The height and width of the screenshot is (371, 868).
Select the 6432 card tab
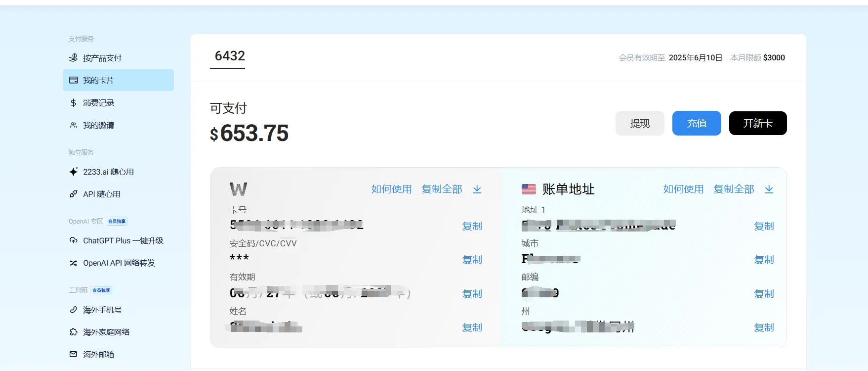click(x=230, y=56)
